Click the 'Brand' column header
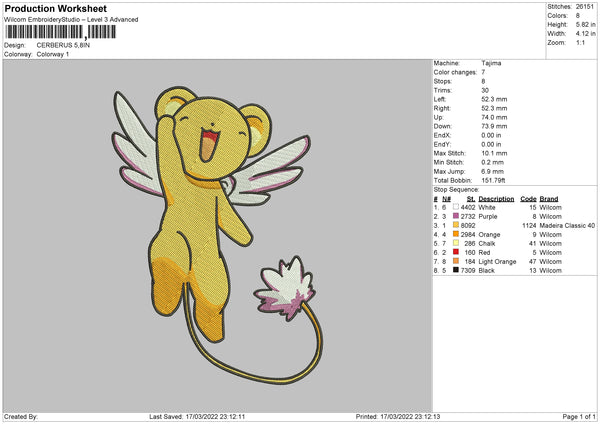Viewport: 600px width, 424px height. point(549,199)
